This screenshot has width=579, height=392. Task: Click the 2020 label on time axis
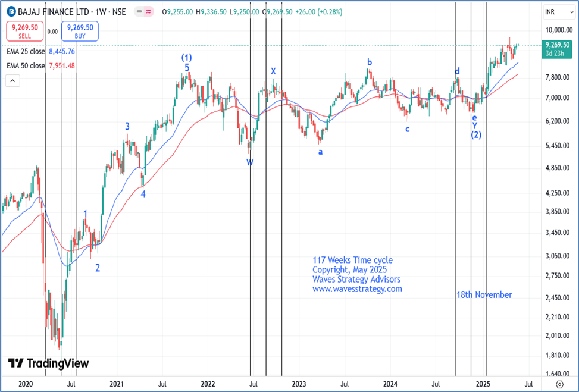[25, 384]
